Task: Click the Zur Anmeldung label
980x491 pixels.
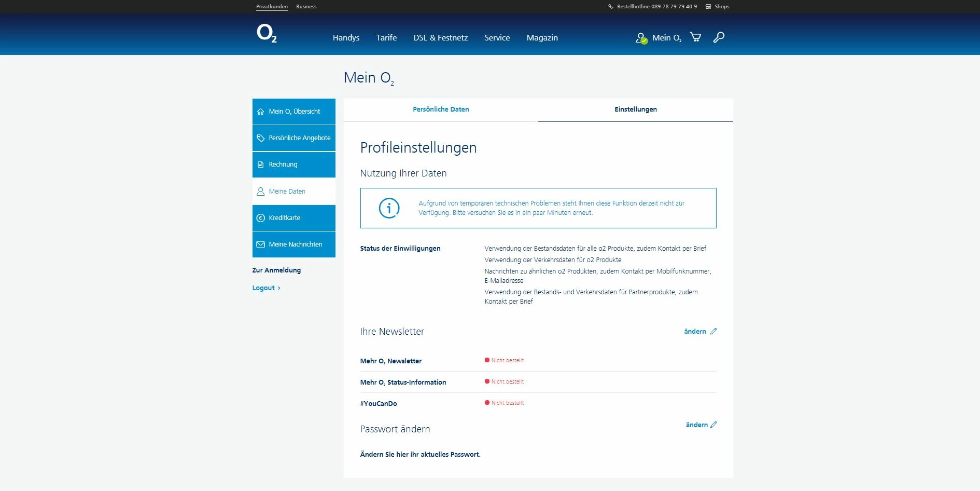Action: (276, 270)
